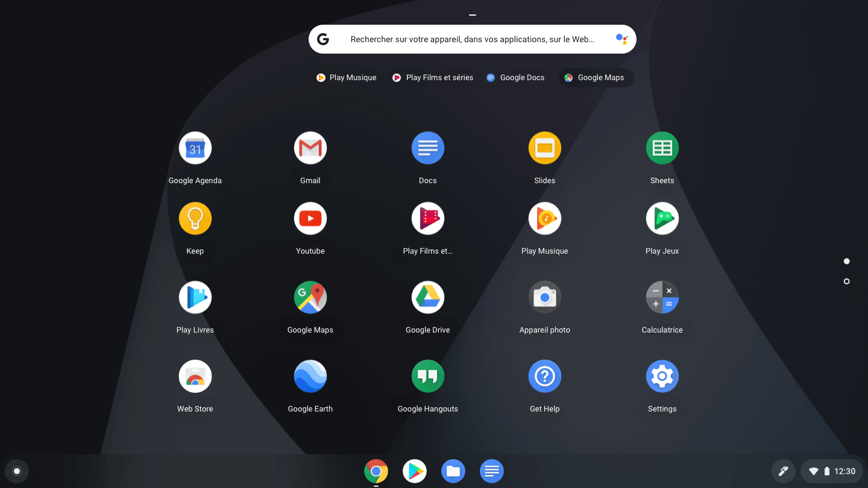This screenshot has height=488, width=868.
Task: Open the Get Help app
Action: 545,377
